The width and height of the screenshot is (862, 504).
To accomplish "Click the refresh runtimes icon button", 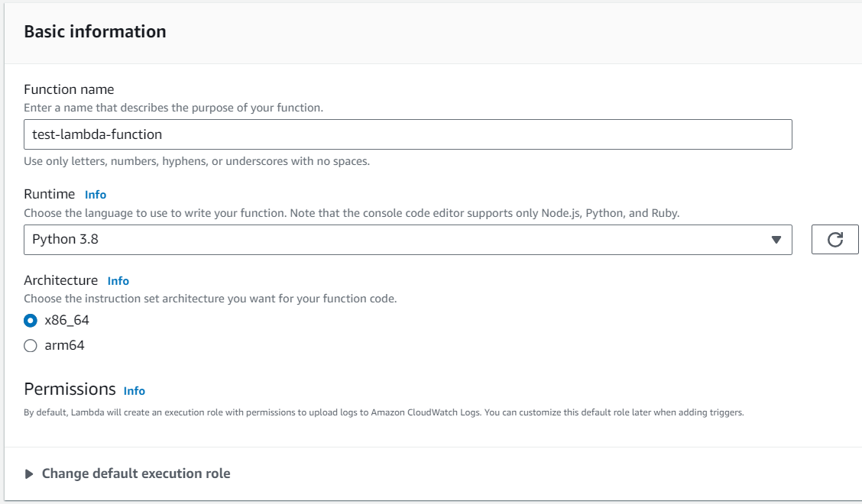I will (835, 240).
